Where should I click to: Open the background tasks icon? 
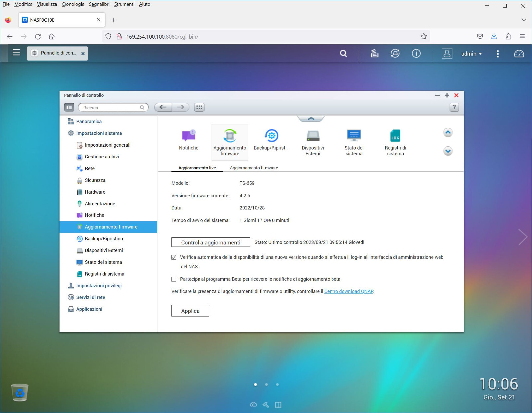pyautogui.click(x=375, y=53)
